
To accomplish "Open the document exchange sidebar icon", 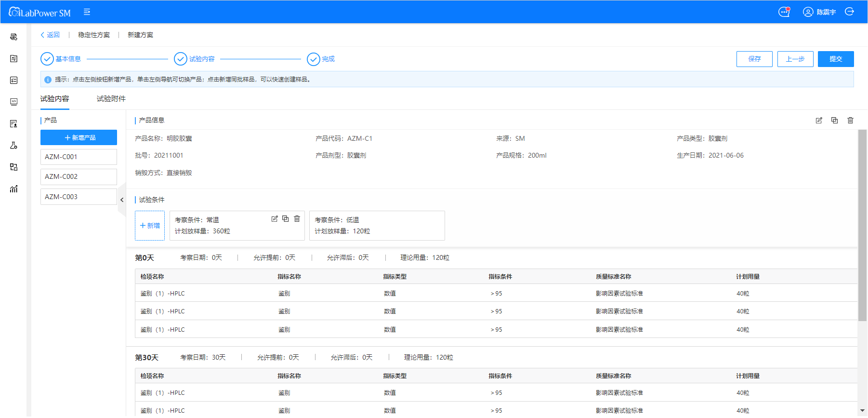I will pos(13,58).
